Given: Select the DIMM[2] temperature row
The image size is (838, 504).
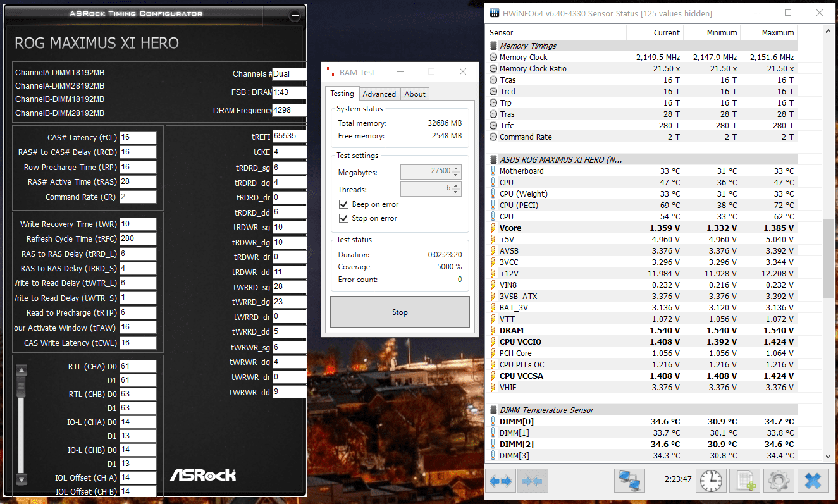Looking at the screenshot, I should click(x=643, y=444).
